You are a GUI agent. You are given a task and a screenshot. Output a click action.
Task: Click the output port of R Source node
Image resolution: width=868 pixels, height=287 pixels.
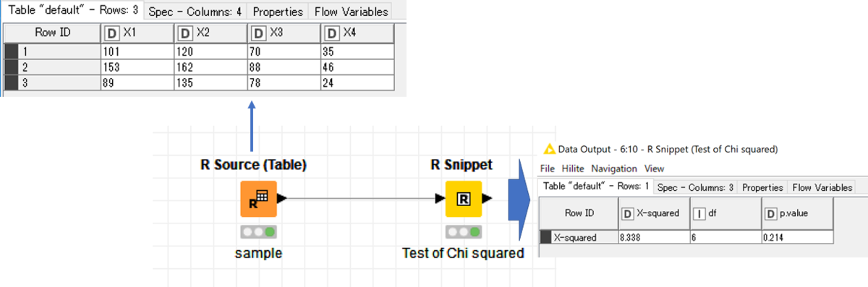(x=282, y=198)
